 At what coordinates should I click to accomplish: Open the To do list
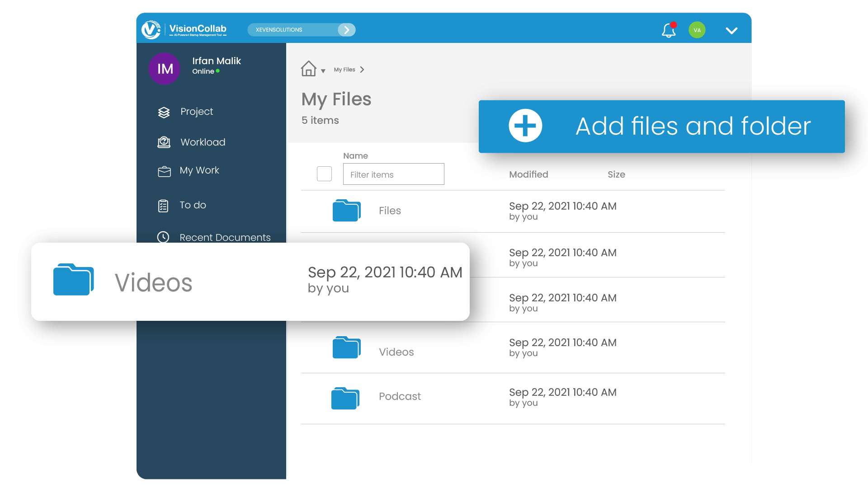[x=193, y=205]
